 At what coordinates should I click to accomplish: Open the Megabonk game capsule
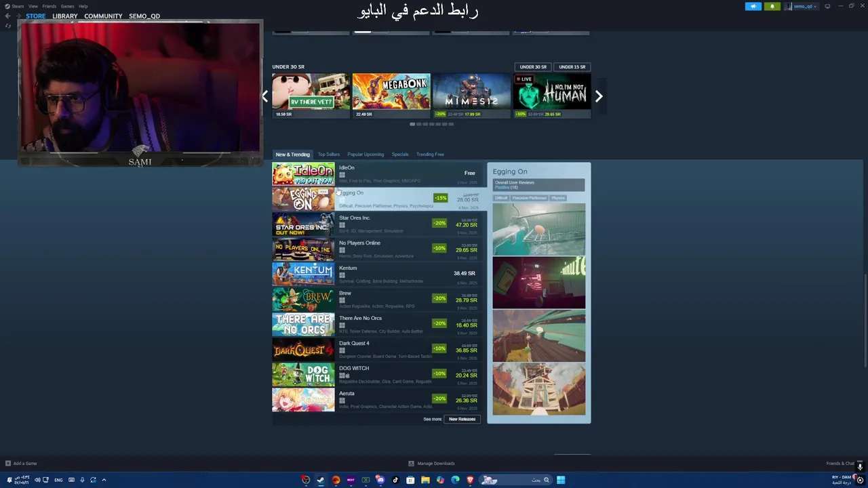(x=391, y=96)
